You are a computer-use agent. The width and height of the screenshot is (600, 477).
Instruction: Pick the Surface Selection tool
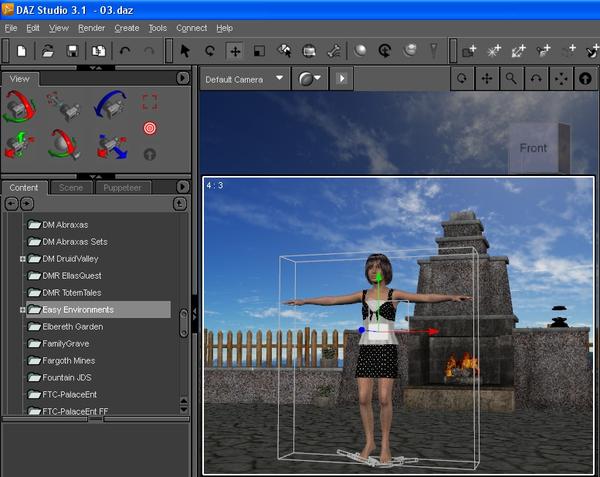(x=284, y=50)
